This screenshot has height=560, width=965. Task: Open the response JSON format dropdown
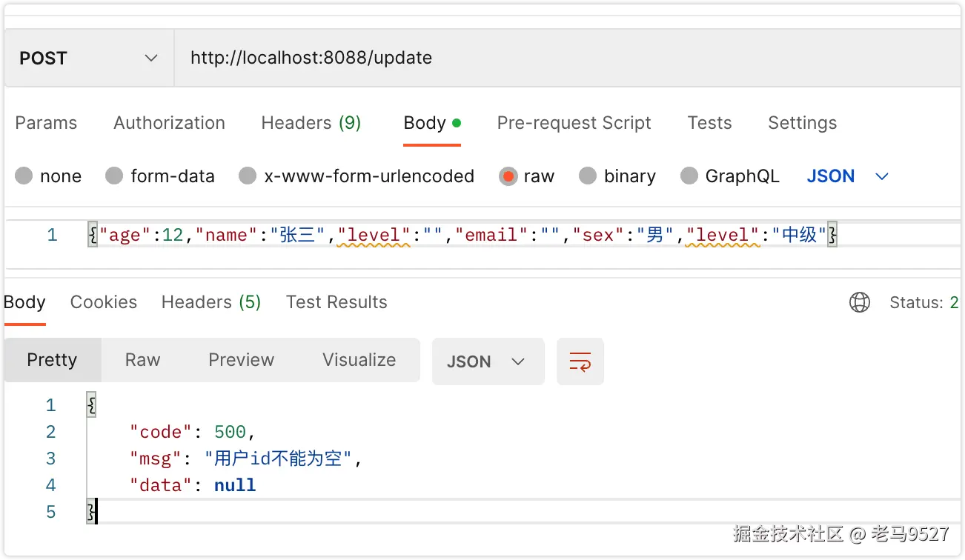pos(488,361)
